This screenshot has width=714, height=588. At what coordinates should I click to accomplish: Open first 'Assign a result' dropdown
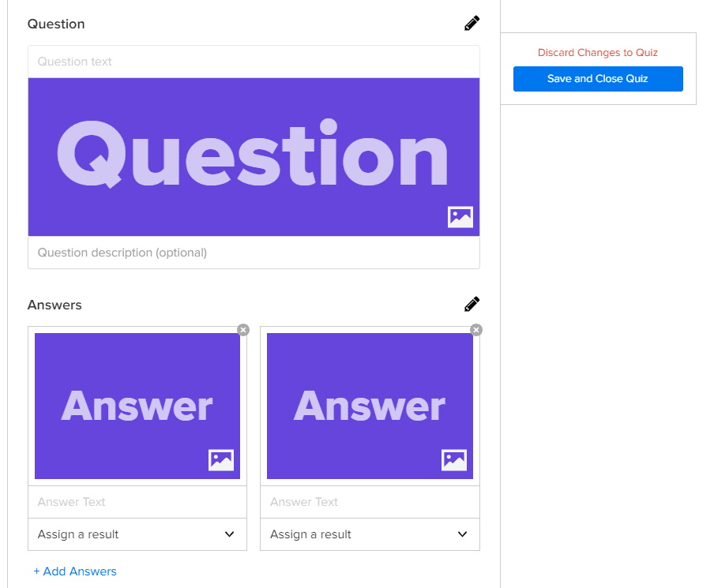tap(137, 534)
